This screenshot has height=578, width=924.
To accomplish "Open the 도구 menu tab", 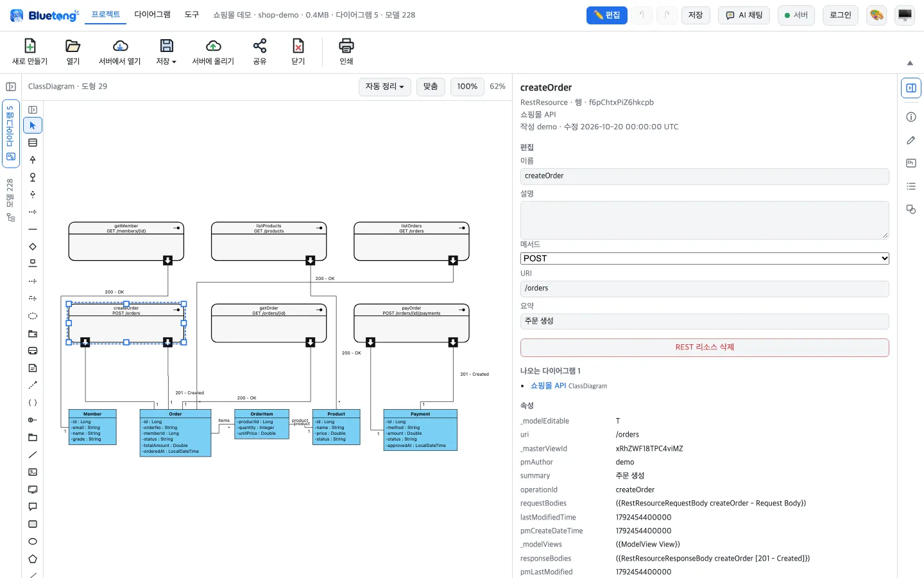I will (x=192, y=15).
